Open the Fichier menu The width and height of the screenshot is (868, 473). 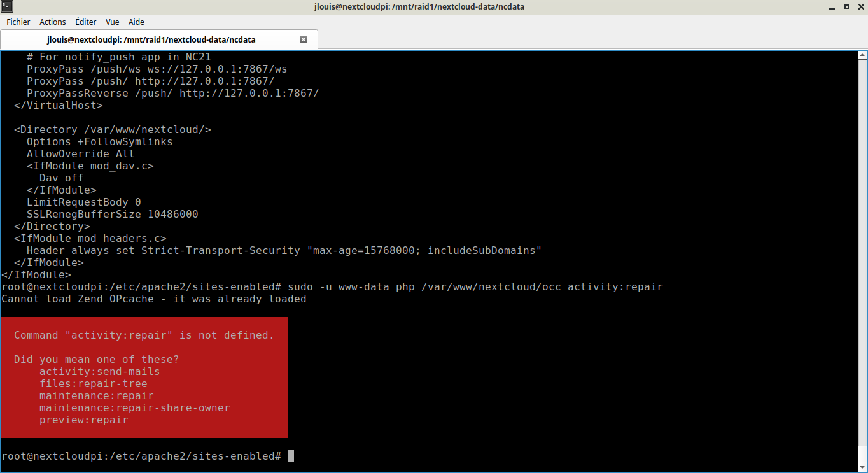click(x=18, y=22)
